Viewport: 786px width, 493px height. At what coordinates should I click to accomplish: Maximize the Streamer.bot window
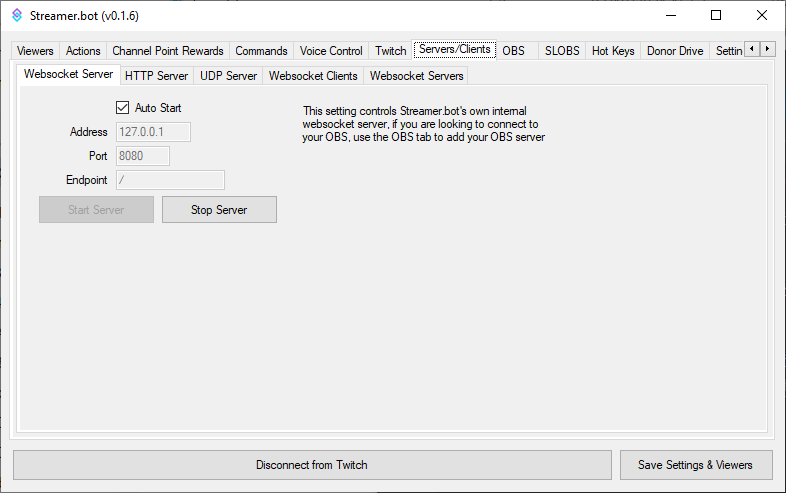[x=716, y=16]
